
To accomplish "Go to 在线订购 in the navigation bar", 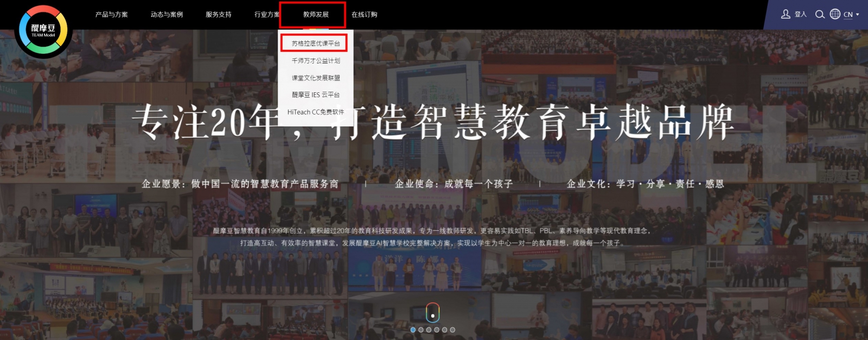I will (364, 15).
